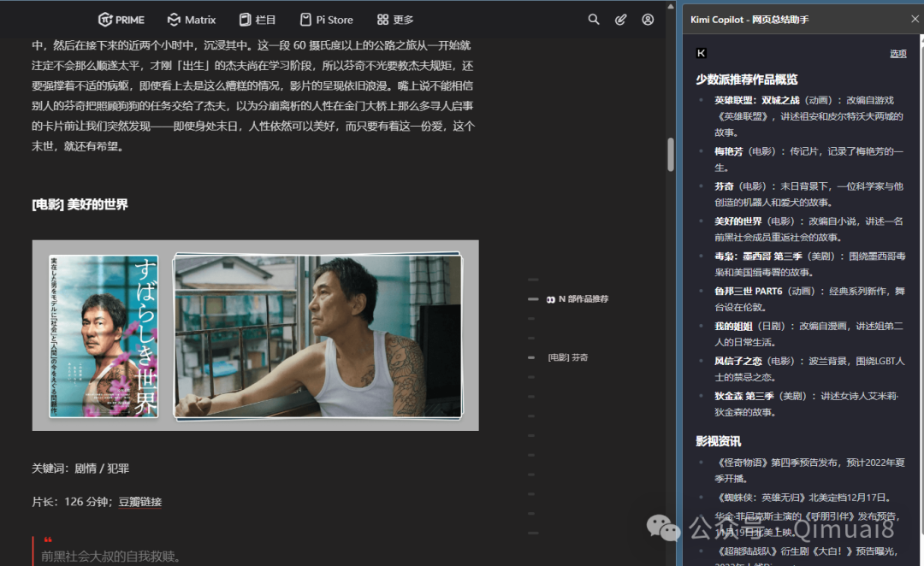The image size is (924, 566).
Task: Click the movie poster thumbnail
Action: pyautogui.click(x=104, y=336)
